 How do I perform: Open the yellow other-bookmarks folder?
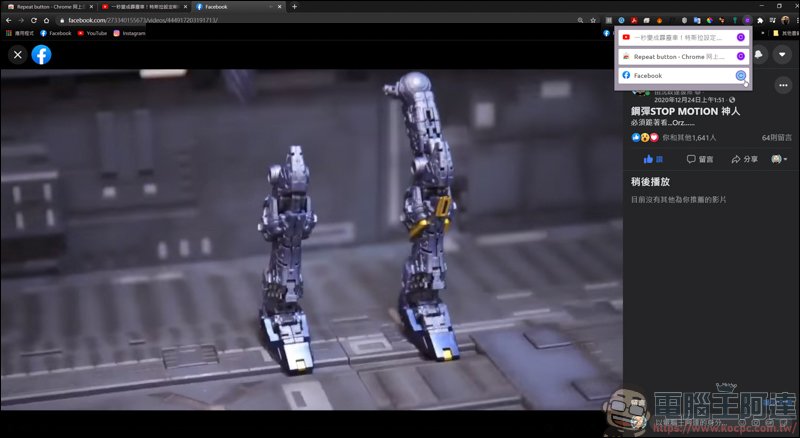(785, 33)
